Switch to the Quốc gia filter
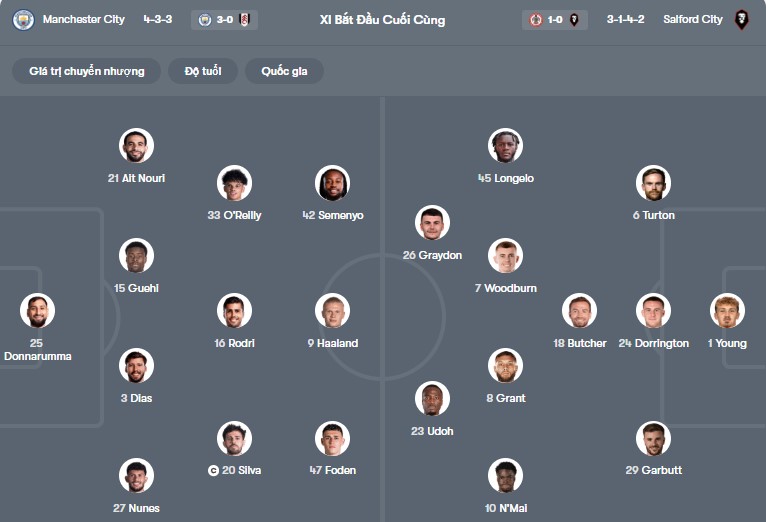 pyautogui.click(x=285, y=72)
